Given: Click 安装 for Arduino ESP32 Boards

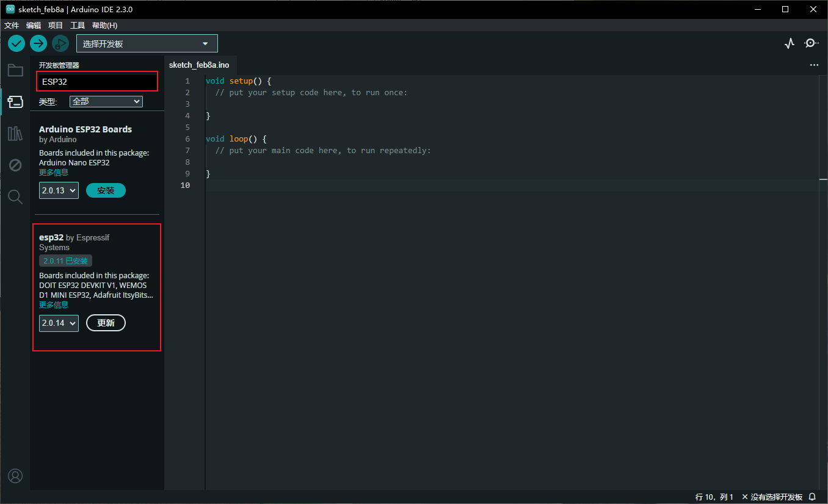Looking at the screenshot, I should coord(106,190).
